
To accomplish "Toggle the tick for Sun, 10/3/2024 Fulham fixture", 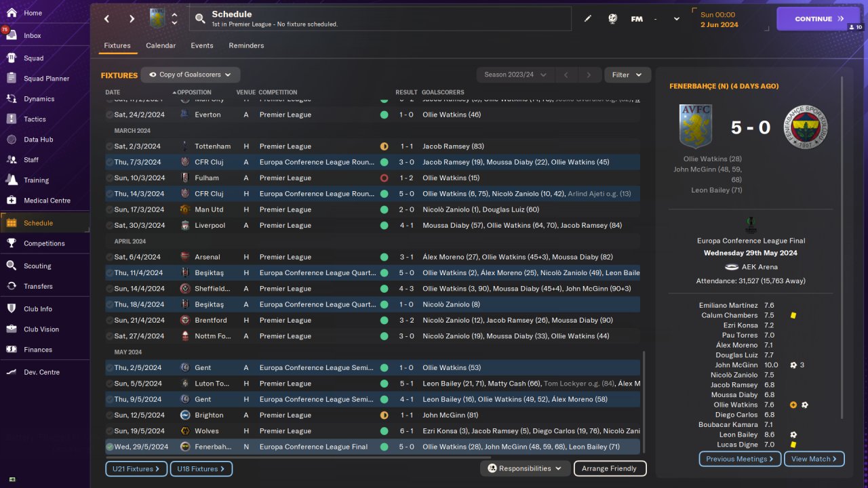I will click(x=110, y=178).
